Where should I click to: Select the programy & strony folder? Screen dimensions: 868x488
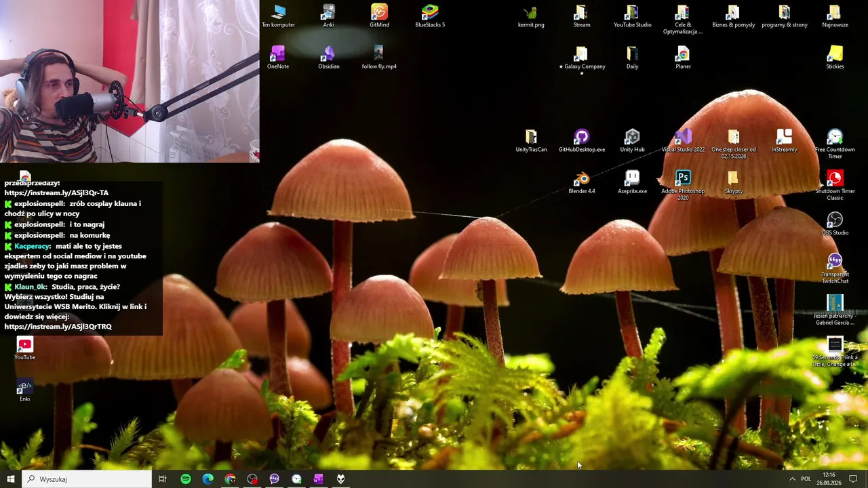point(784,16)
